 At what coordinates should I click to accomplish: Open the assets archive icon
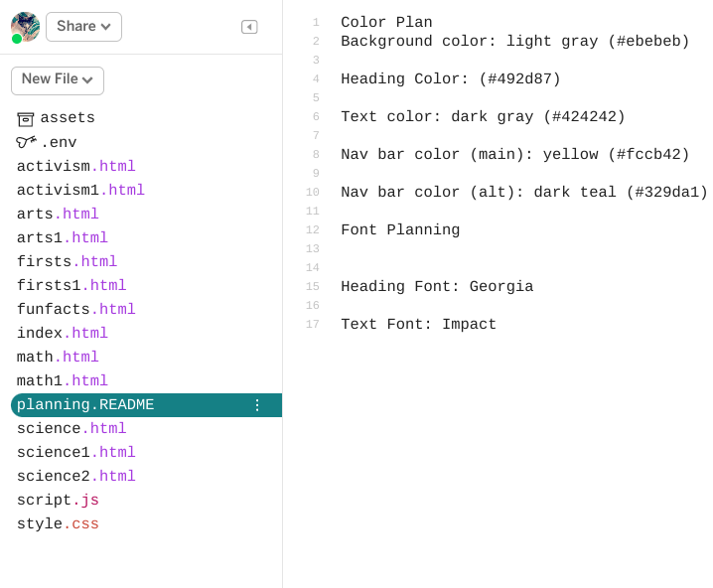[x=26, y=119]
